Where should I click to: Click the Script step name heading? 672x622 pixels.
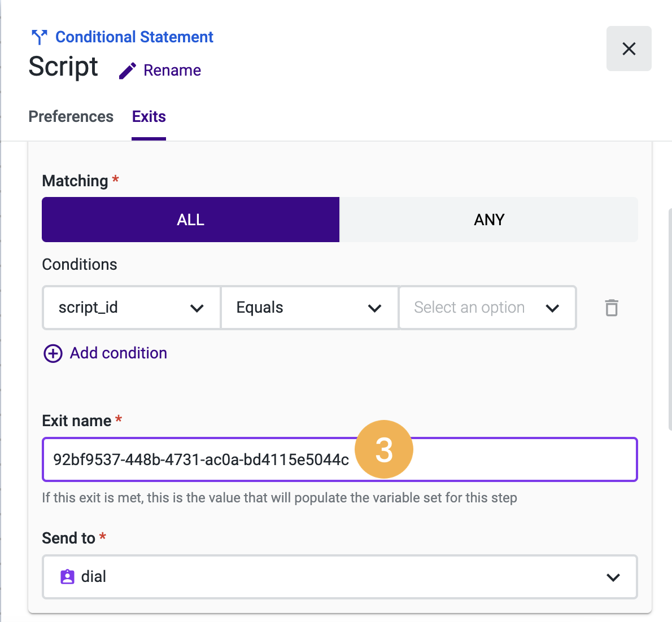(63, 67)
